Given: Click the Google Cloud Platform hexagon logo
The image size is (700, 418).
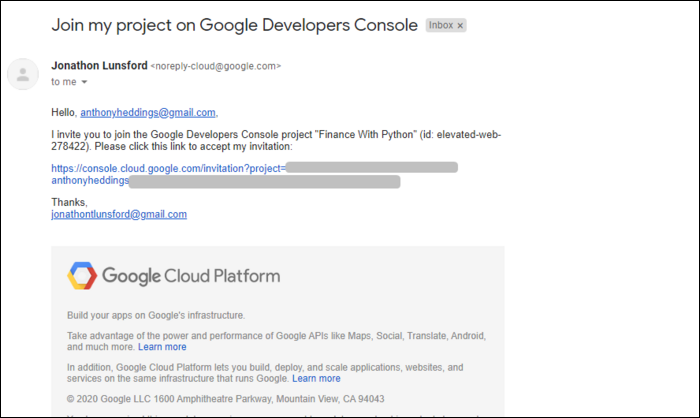Looking at the screenshot, I should tap(82, 276).
